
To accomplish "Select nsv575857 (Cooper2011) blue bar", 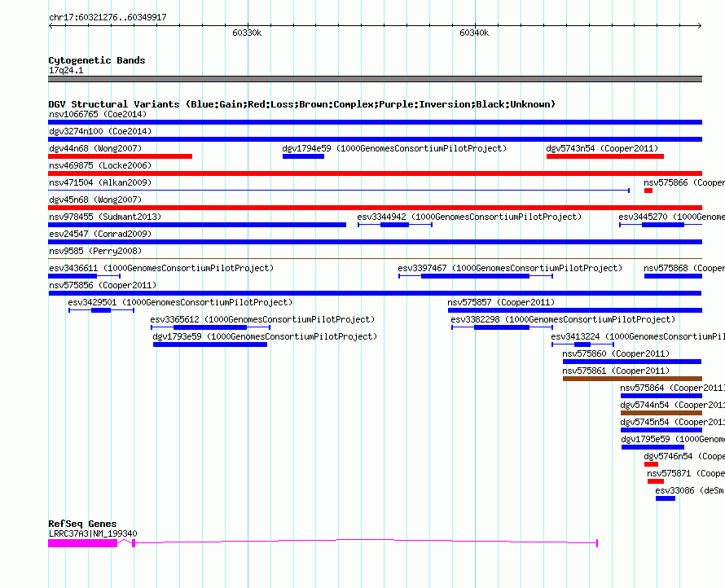I will [575, 310].
